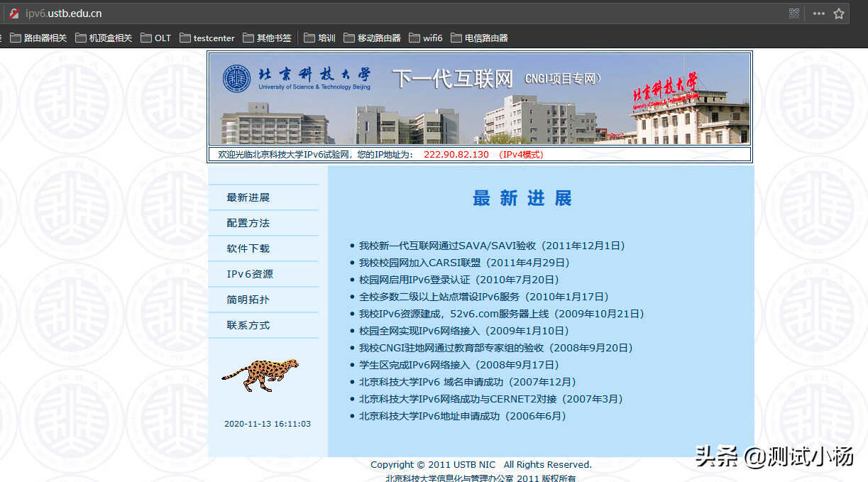Open the 我校校园网加入CARSI联盟 news link
Viewport: 868px width, 482px height.
point(464,263)
